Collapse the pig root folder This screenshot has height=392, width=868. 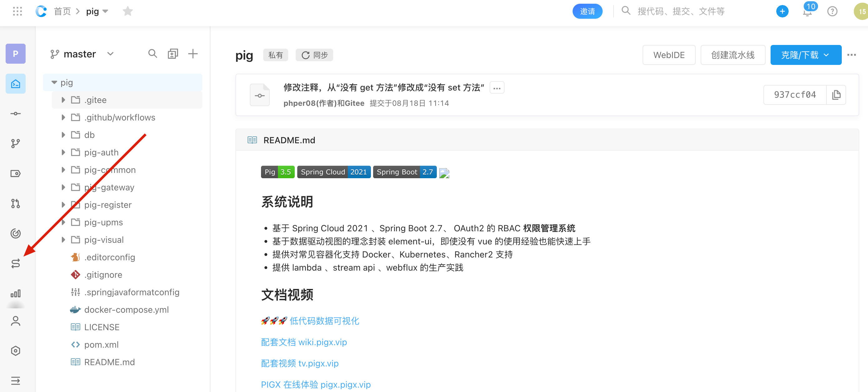54,82
